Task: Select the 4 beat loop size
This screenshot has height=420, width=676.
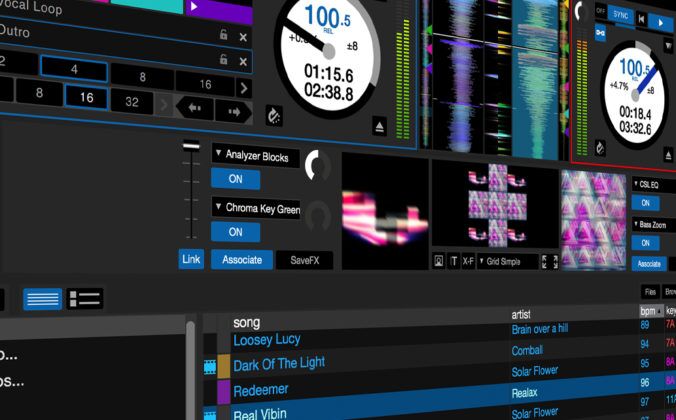Action: [x=74, y=69]
